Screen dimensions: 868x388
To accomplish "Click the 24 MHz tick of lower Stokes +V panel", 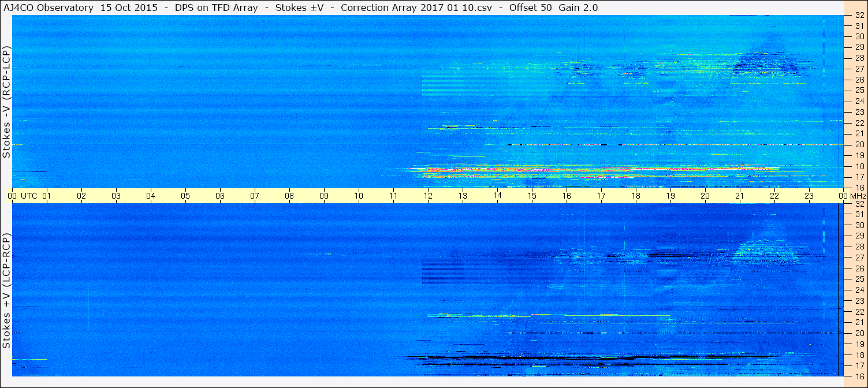I will pos(859,290).
